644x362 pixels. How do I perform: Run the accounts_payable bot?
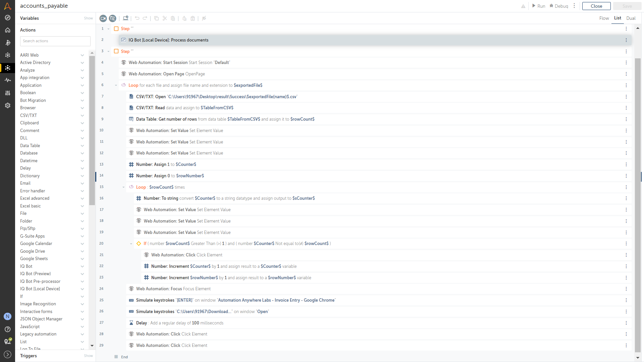click(x=538, y=6)
